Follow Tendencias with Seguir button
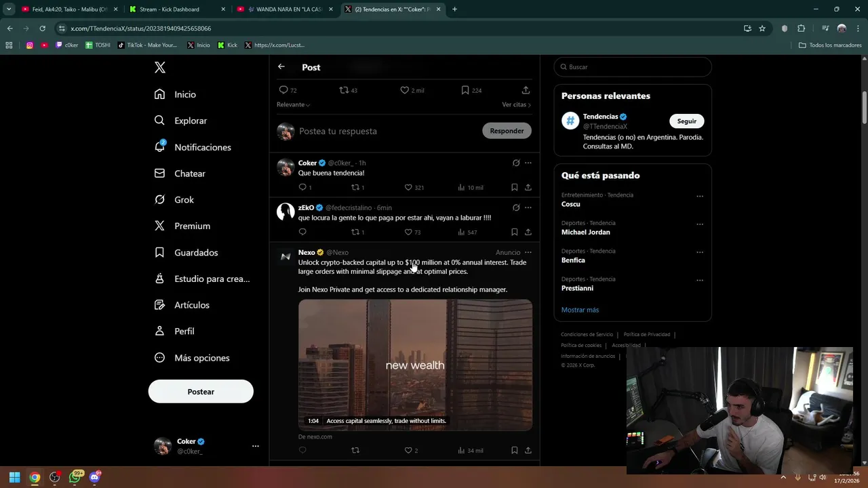The width and height of the screenshot is (868, 488). pos(687,121)
